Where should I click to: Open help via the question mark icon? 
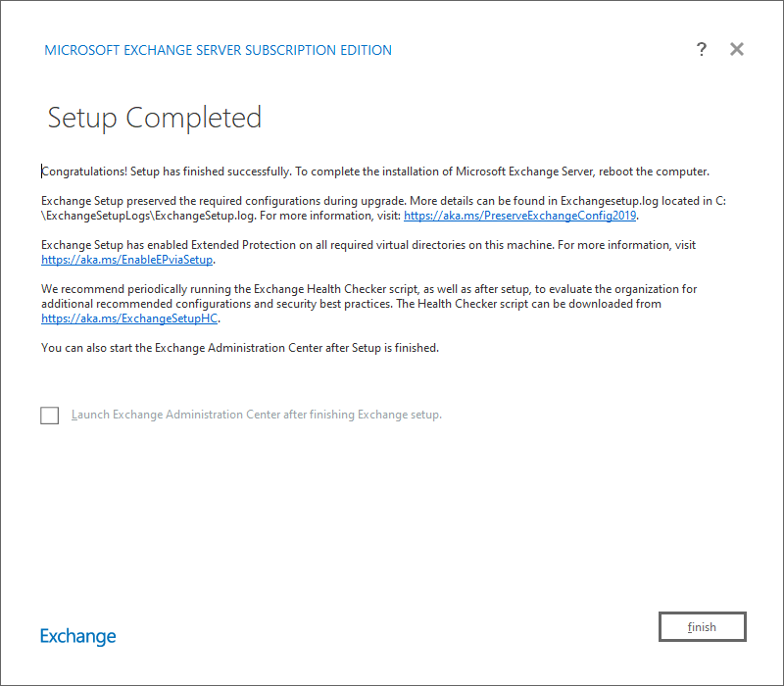tap(701, 49)
